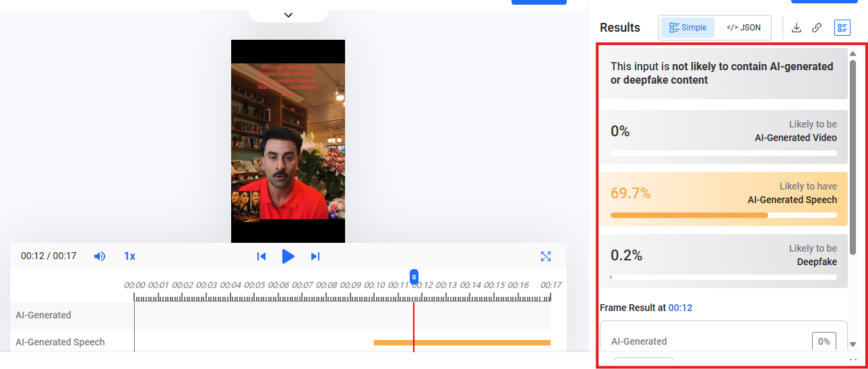This screenshot has height=369, width=868.
Task: Mute the video volume
Action: tap(100, 256)
